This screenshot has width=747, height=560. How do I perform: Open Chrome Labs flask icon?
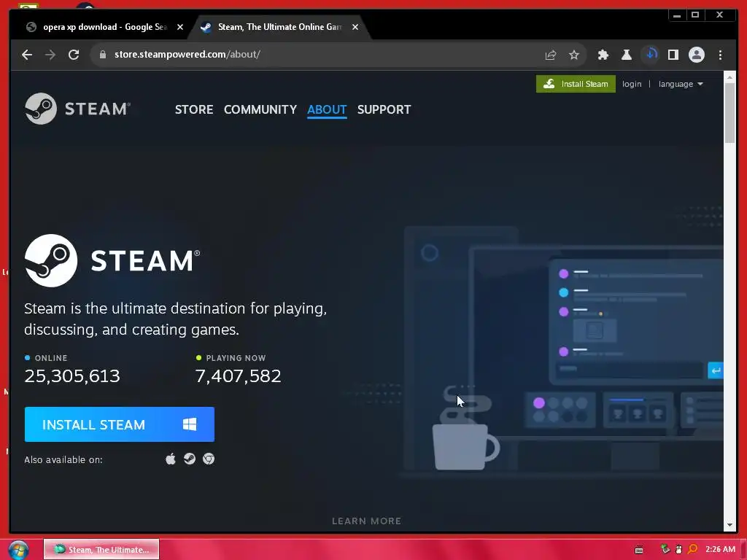pyautogui.click(x=627, y=55)
